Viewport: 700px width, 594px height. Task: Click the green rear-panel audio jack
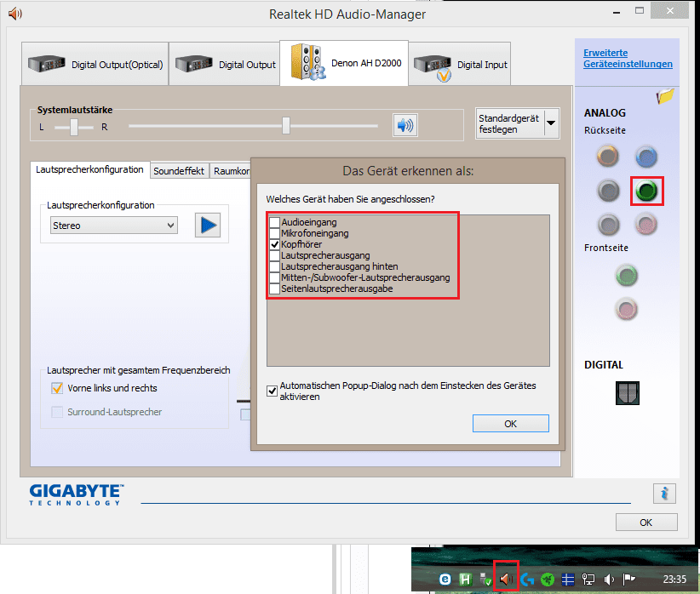[646, 191]
